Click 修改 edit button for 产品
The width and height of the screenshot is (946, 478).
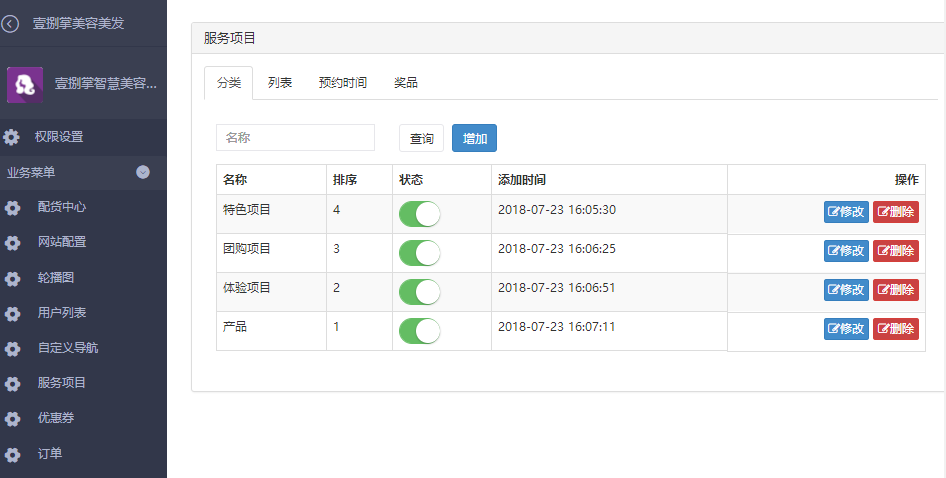click(x=846, y=329)
